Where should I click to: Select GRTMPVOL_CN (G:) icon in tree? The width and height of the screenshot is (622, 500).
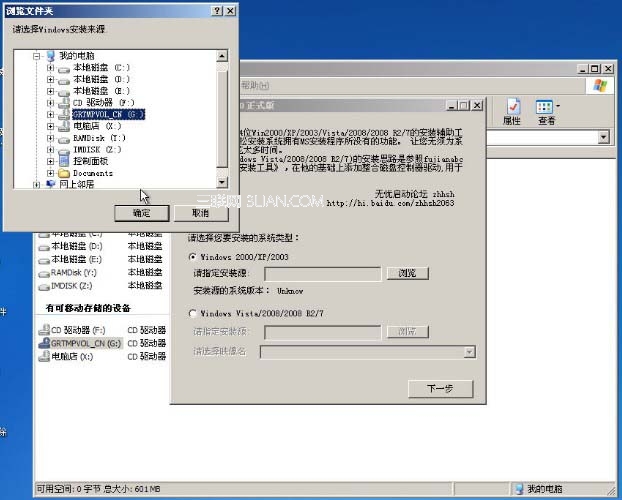[x=63, y=115]
